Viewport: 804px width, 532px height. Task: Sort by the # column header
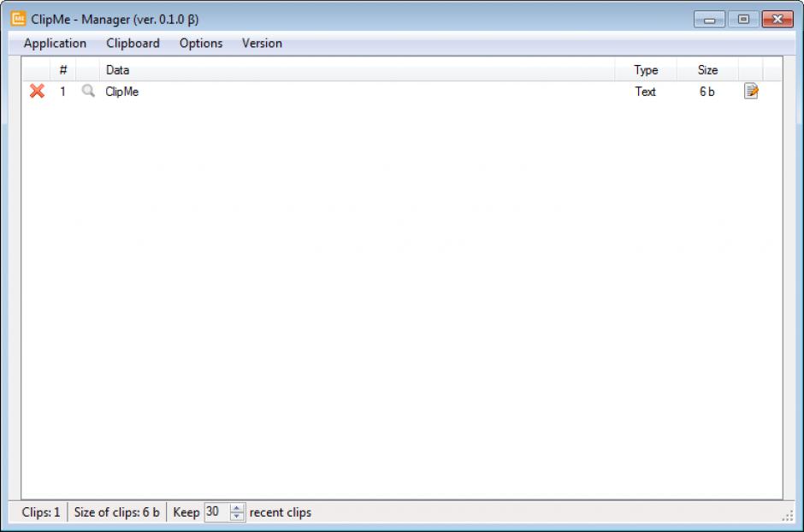63,70
